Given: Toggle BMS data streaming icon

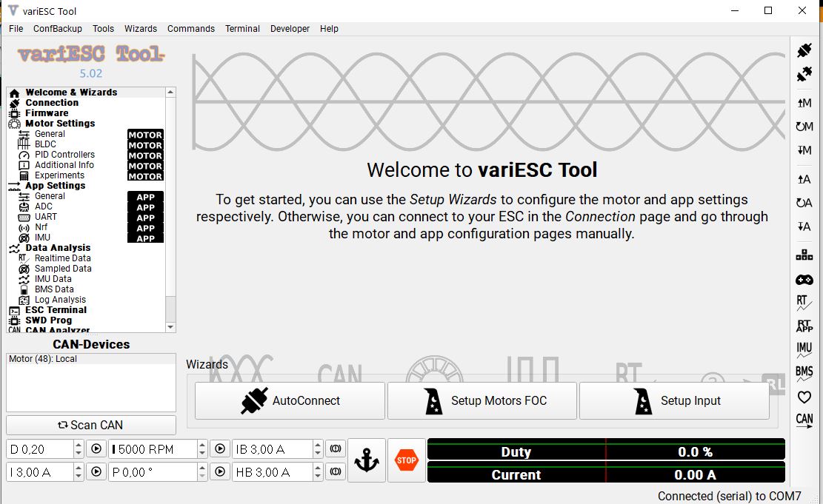Looking at the screenshot, I should (804, 374).
